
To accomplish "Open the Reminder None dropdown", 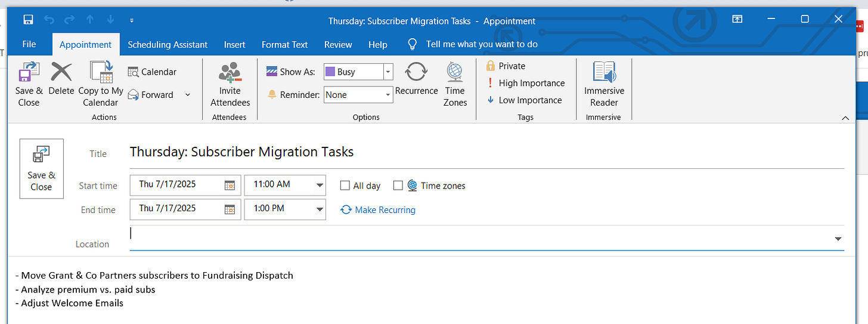I will tap(388, 95).
